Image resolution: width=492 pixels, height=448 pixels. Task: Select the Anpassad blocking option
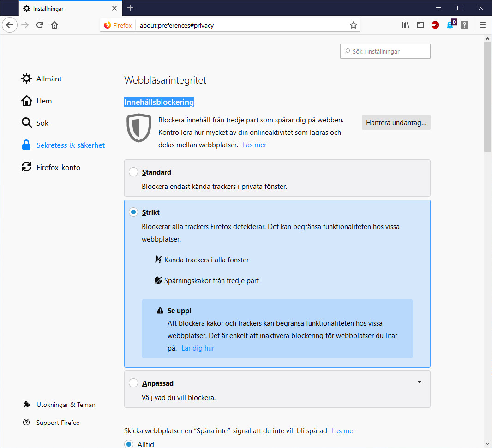click(133, 383)
